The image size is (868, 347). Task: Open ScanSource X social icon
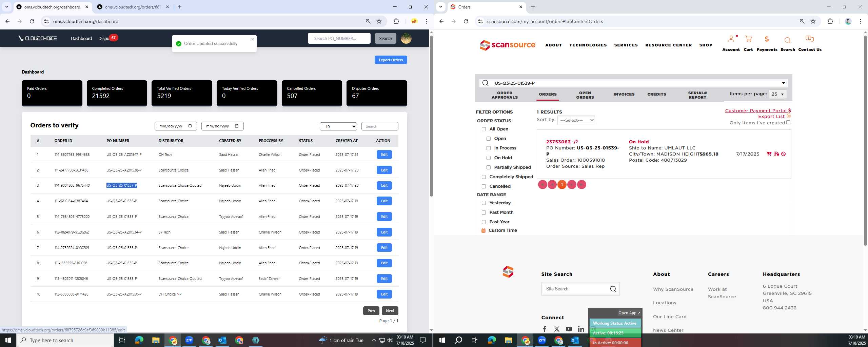tap(556, 329)
